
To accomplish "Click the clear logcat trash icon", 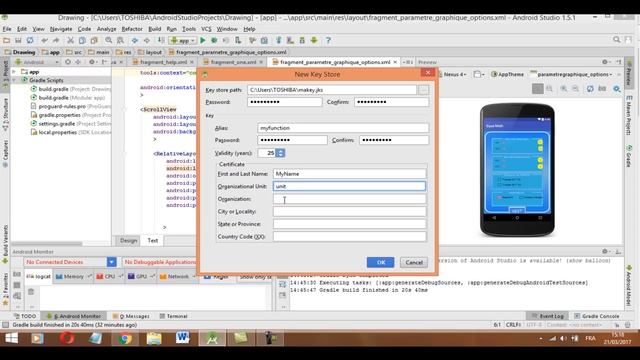I will pyautogui.click(x=31, y=291).
